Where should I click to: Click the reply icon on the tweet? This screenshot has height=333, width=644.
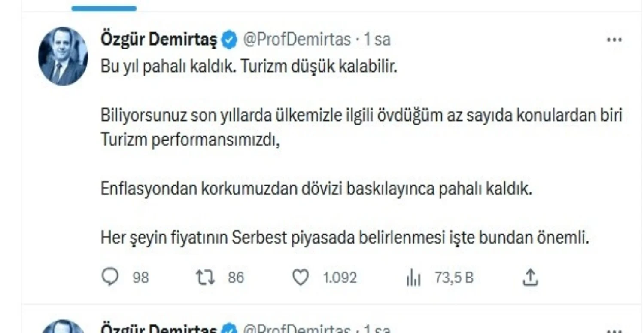pyautogui.click(x=111, y=277)
